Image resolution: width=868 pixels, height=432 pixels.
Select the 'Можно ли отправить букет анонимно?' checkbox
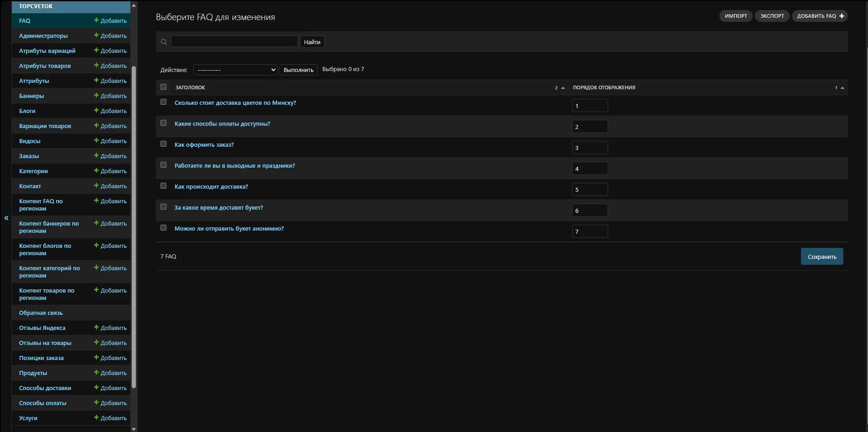pos(164,228)
